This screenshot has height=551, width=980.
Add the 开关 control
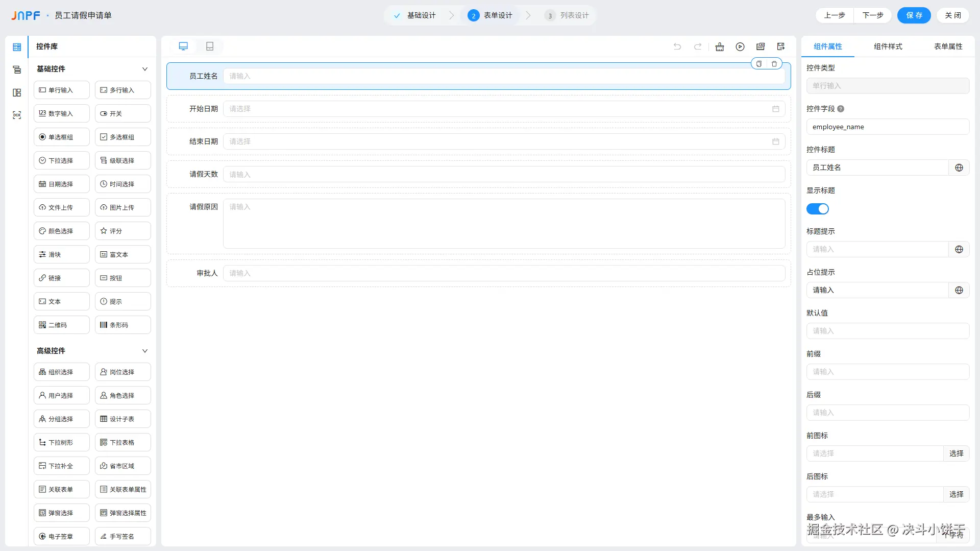point(123,113)
